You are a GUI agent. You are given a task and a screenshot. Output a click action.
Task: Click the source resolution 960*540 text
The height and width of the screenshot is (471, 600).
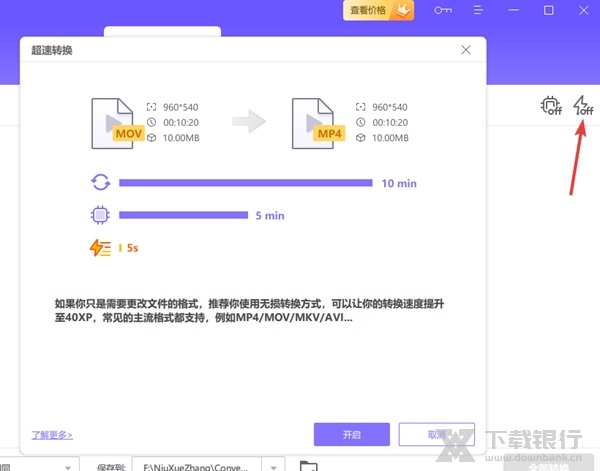point(181,107)
